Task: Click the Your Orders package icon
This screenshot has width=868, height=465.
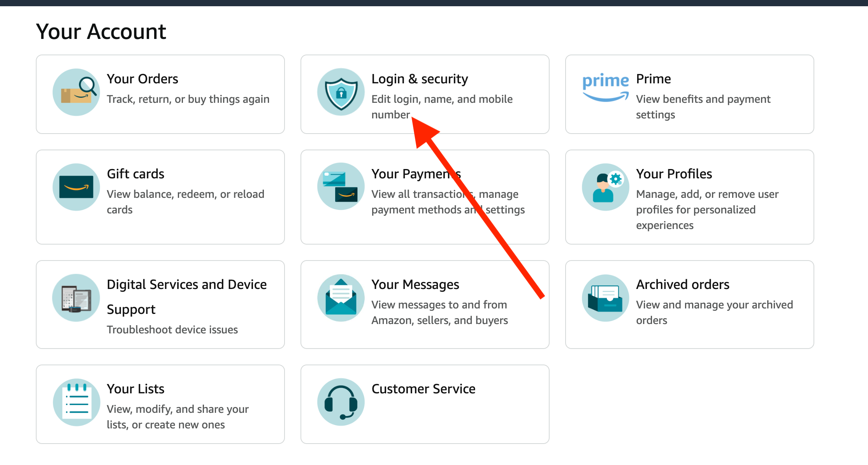Action: (x=76, y=92)
